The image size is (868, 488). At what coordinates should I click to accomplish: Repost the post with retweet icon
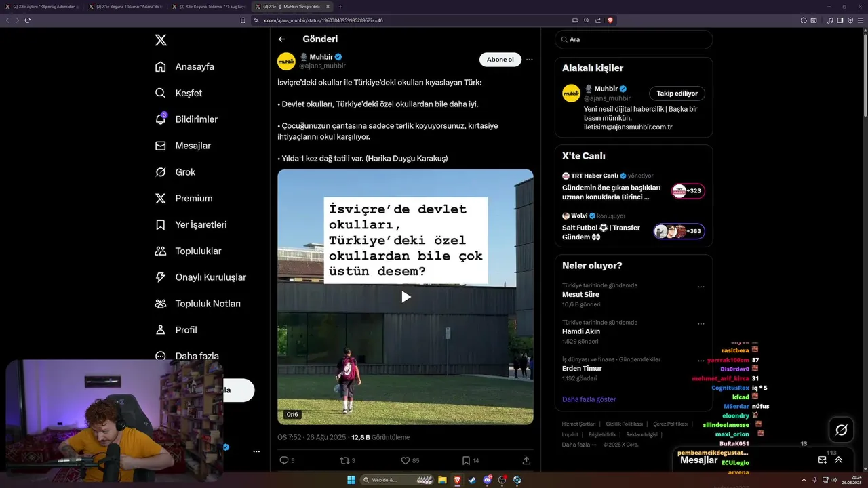pos(344,460)
